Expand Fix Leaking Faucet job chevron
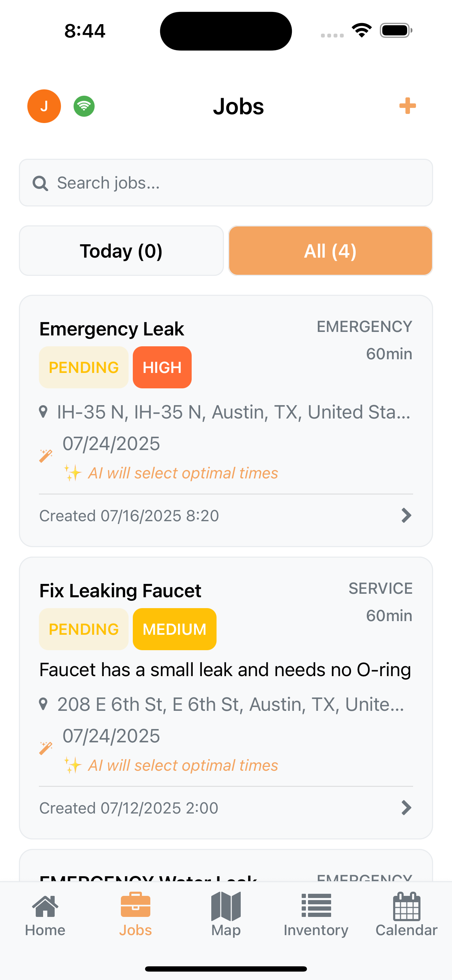Image resolution: width=452 pixels, height=980 pixels. [406, 808]
